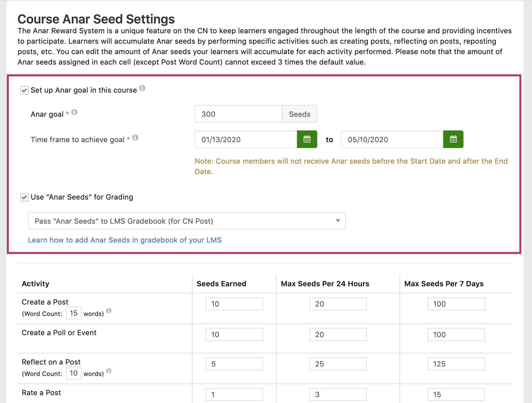Edit the Anar goal seeds field
The width and height of the screenshot is (532, 403).
click(239, 114)
